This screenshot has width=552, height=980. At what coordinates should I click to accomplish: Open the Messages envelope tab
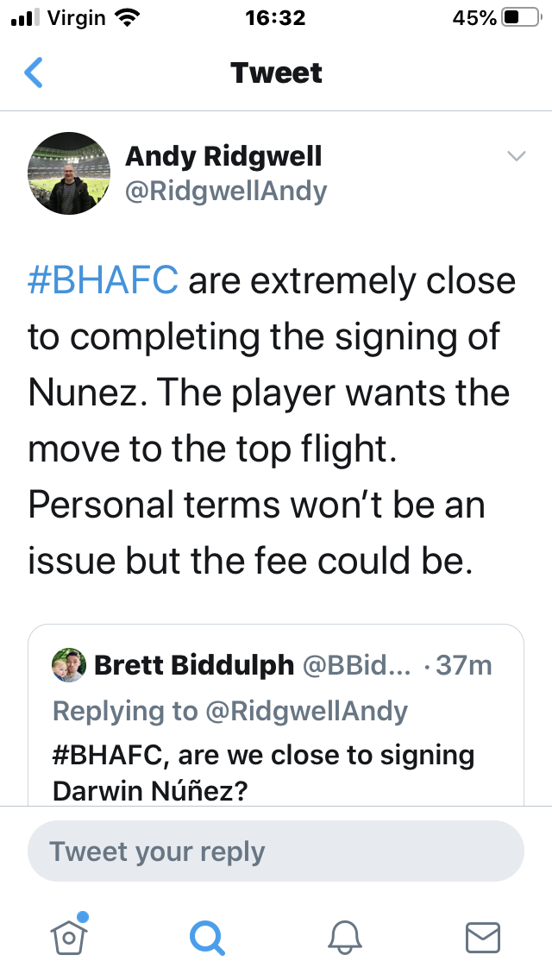483,938
